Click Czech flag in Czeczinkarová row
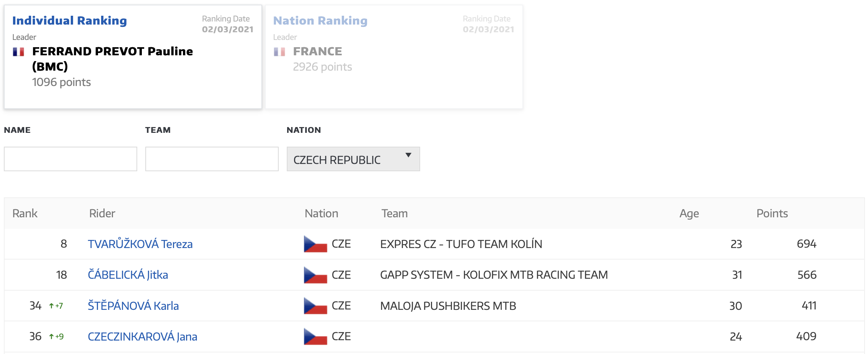868x354 pixels. point(315,336)
